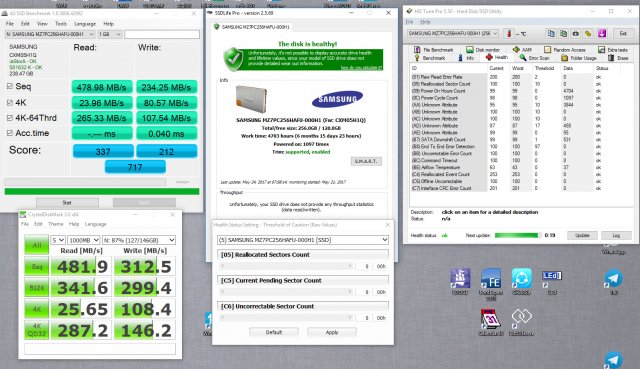Click HD Tune copy screenshot green icon
Screen dimensions: 640x369
(563, 33)
